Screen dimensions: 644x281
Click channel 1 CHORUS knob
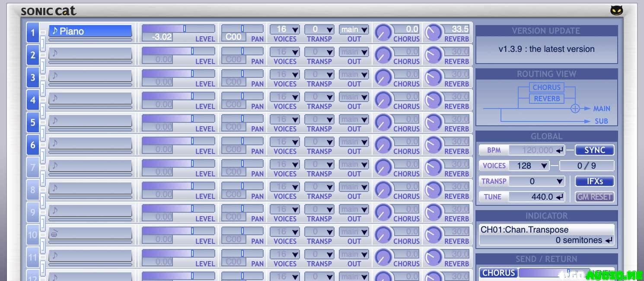pos(383,33)
